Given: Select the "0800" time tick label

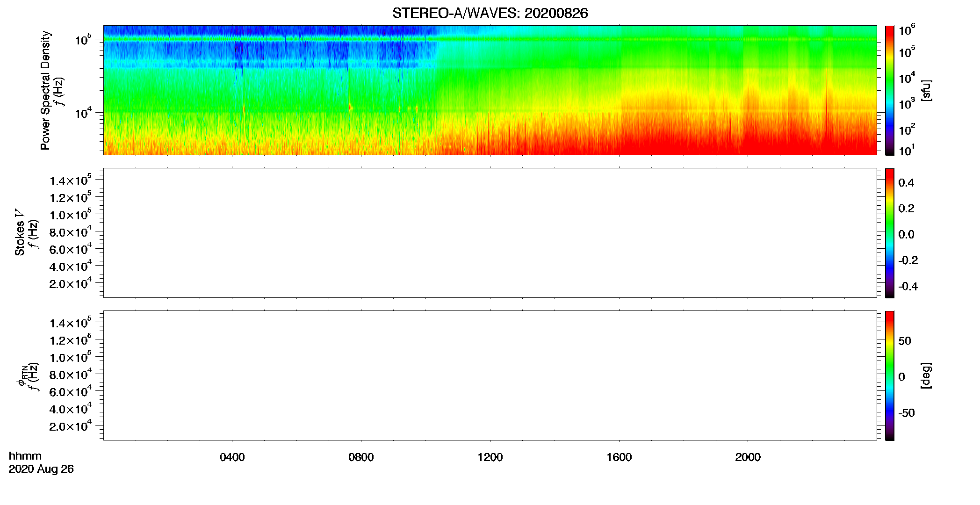Looking at the screenshot, I should (361, 457).
